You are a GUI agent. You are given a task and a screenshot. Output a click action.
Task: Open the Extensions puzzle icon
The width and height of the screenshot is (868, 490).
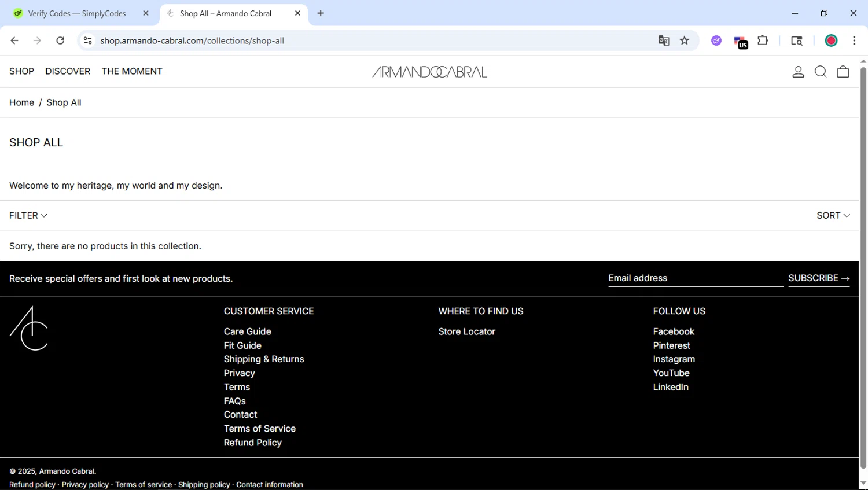(x=763, y=40)
